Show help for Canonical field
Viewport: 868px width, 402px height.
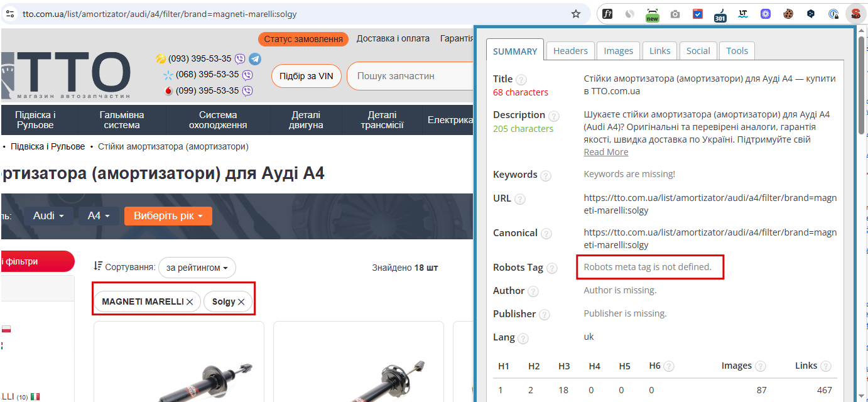coord(546,234)
